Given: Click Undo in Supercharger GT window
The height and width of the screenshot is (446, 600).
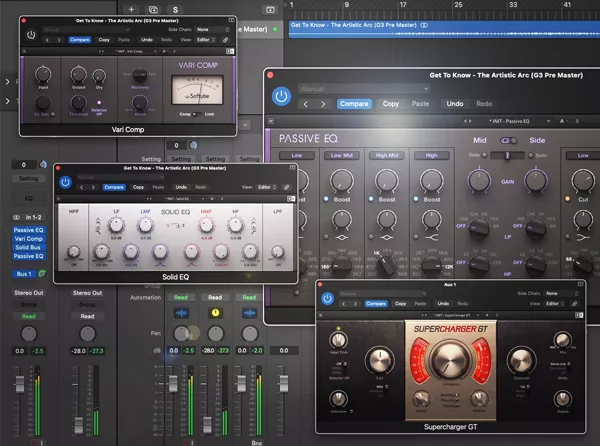Looking at the screenshot, I should point(443,303).
